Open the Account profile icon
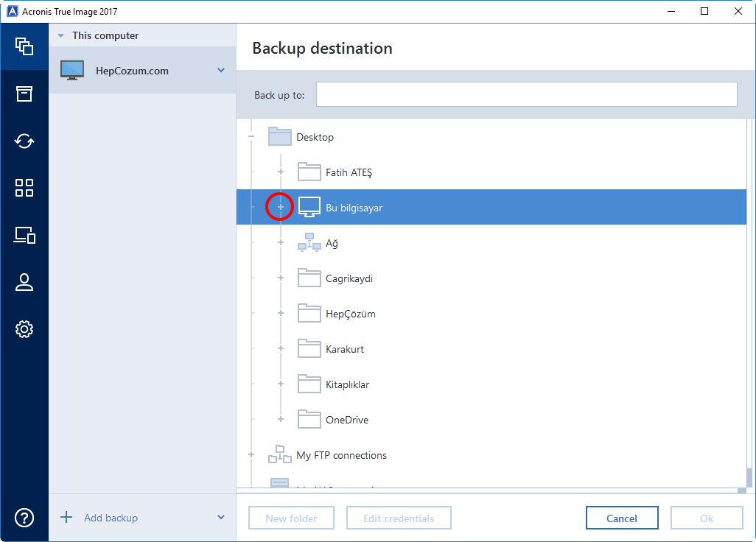 (x=24, y=282)
